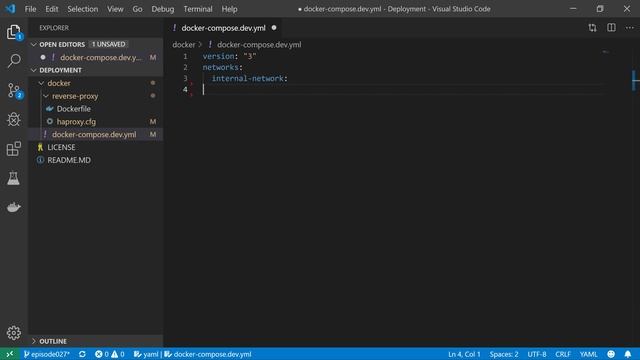Open the Debug view bug icon
The image size is (640, 360).
(x=13, y=120)
